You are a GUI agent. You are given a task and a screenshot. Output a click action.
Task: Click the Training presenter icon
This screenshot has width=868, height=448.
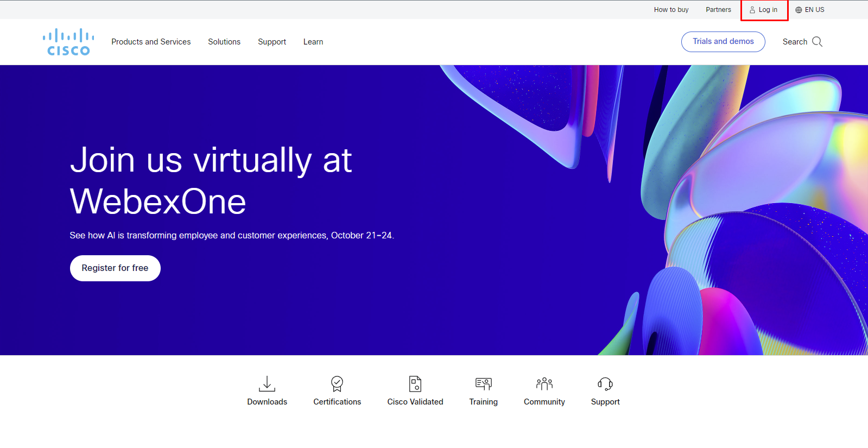click(484, 384)
